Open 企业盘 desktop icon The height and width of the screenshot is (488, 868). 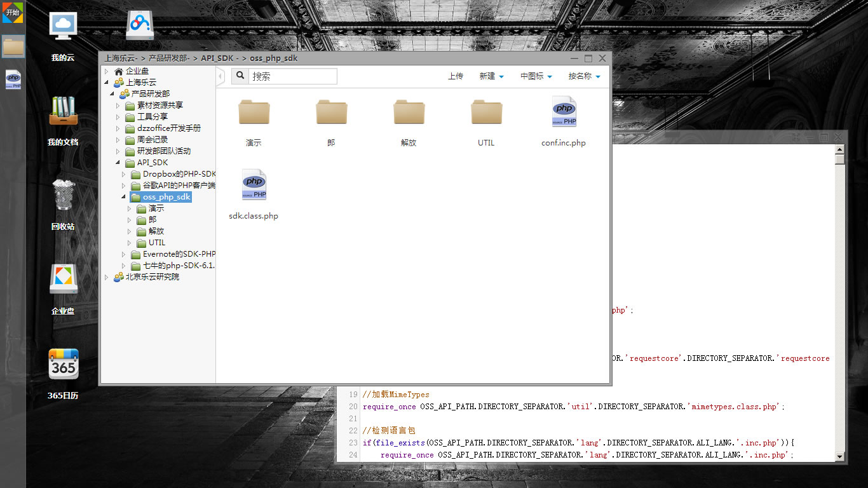[x=63, y=280]
